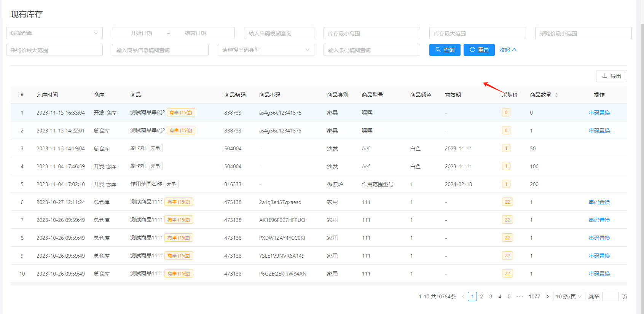Click the 有串 (15位) tag in row 1
Viewport: 644px width, 314px height.
coord(181,113)
